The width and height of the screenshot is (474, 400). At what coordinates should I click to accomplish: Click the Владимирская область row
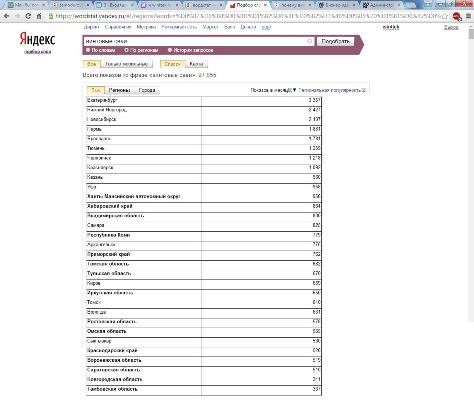click(204, 216)
